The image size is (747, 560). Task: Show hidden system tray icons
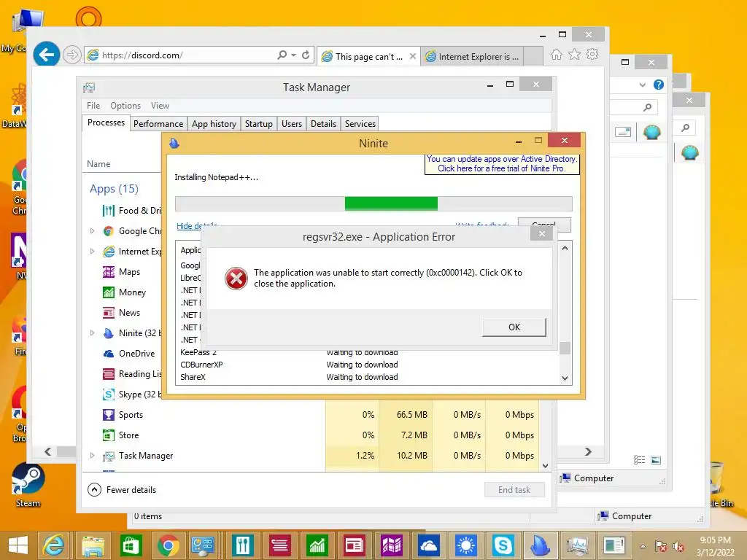click(x=643, y=546)
